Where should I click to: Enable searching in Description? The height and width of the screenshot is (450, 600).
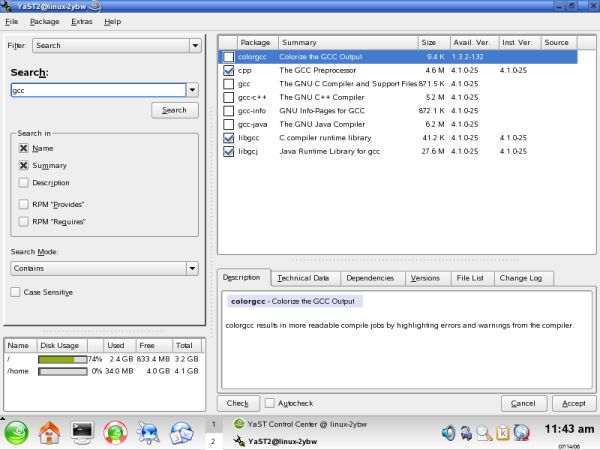pos(23,183)
